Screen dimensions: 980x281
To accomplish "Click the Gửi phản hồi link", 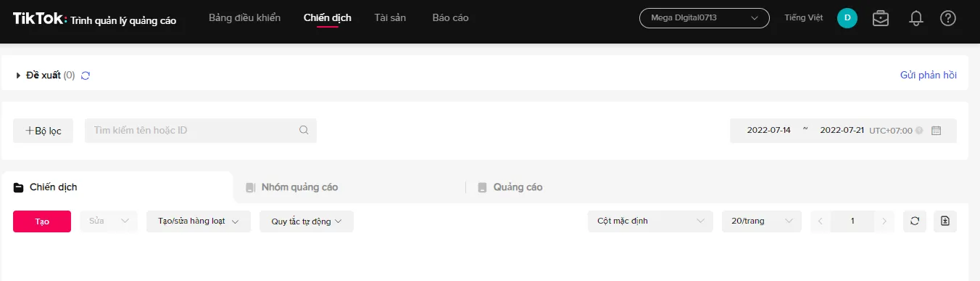I will (x=929, y=75).
